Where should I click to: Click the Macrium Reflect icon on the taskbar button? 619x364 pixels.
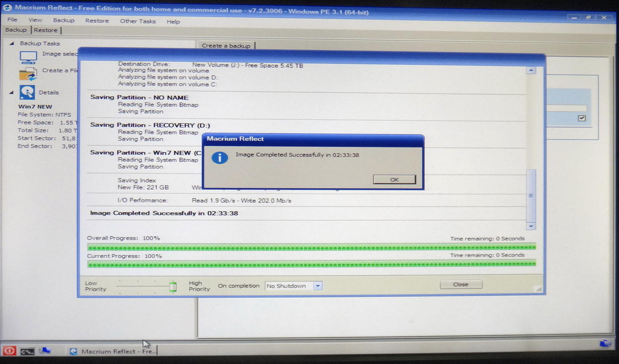point(74,351)
